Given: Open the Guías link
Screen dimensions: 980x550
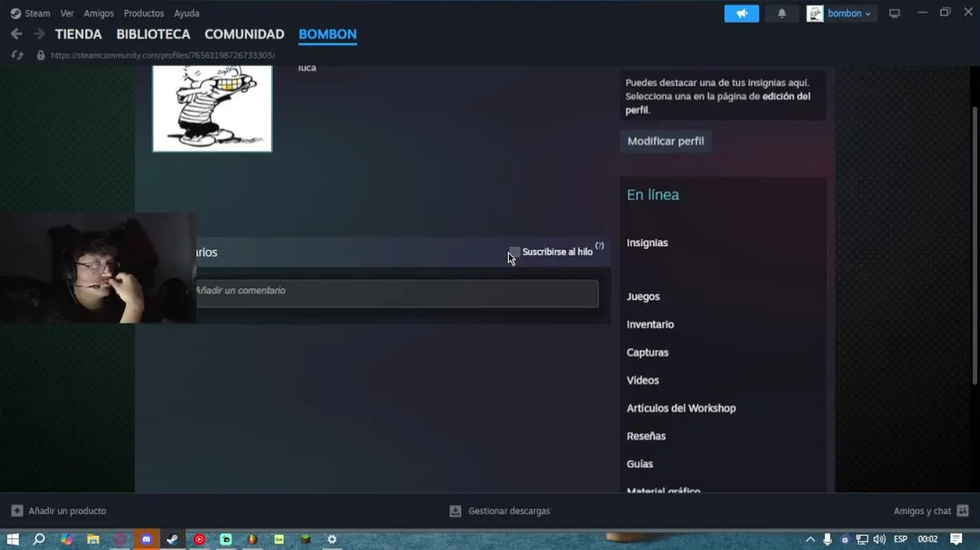Looking at the screenshot, I should pyautogui.click(x=640, y=464).
